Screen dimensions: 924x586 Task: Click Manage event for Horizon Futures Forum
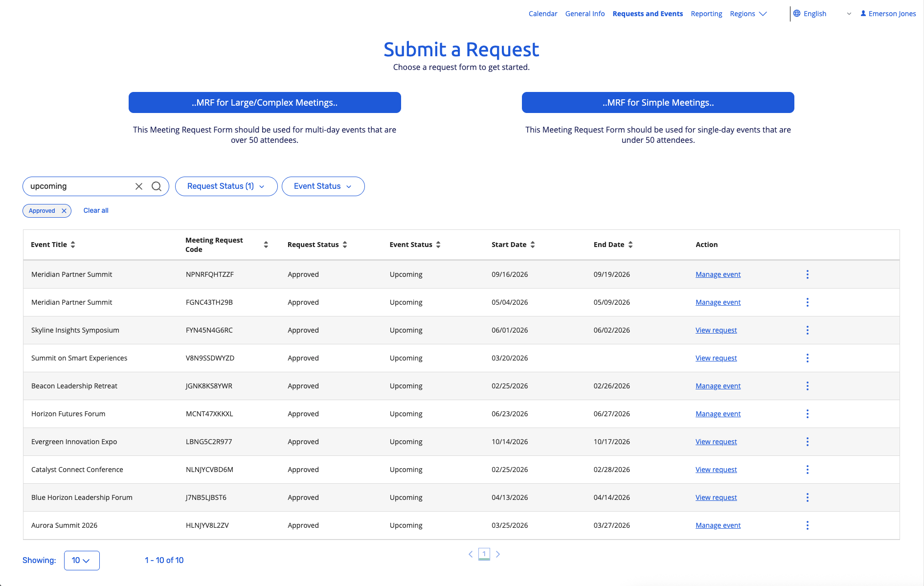pos(718,414)
